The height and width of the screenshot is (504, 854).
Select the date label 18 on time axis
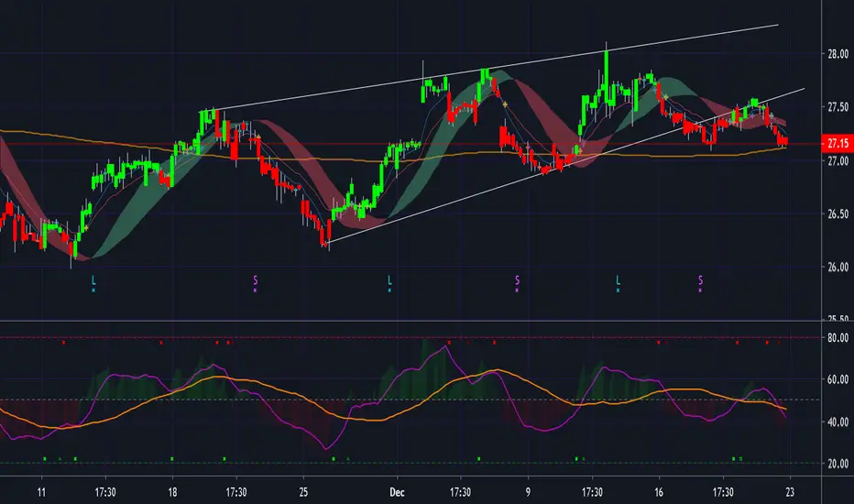172,493
